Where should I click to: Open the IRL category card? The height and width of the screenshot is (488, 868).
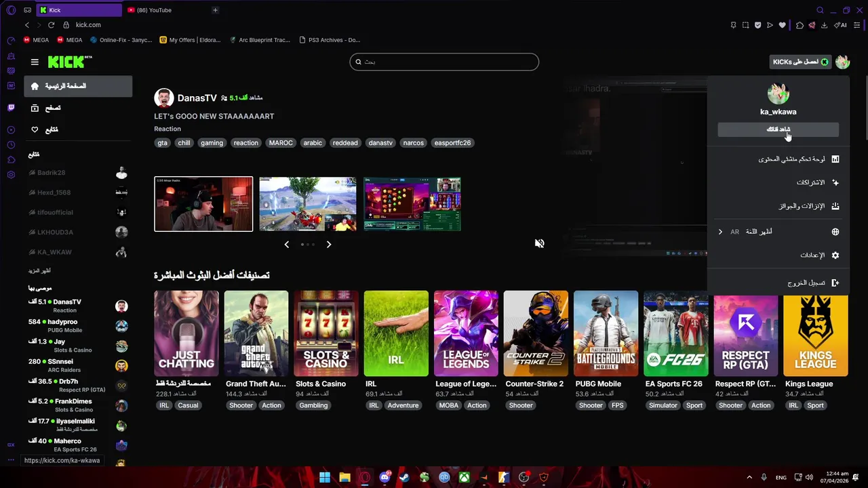(x=396, y=333)
